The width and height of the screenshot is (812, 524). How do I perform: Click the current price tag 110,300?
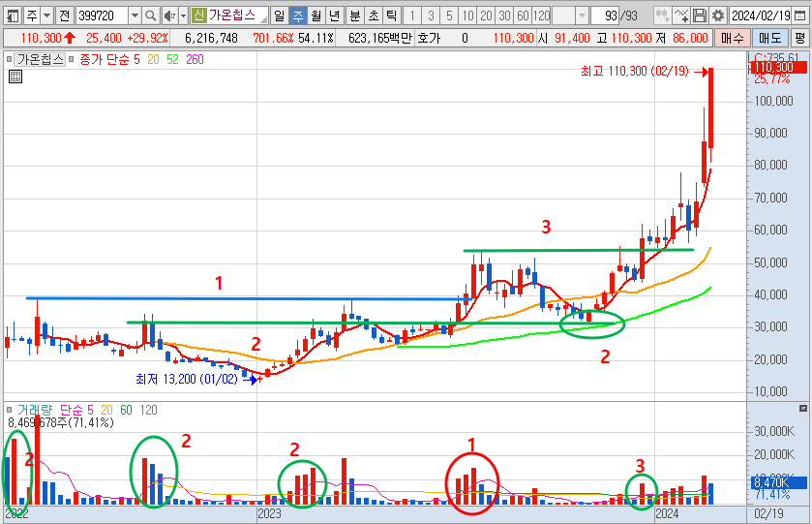778,67
